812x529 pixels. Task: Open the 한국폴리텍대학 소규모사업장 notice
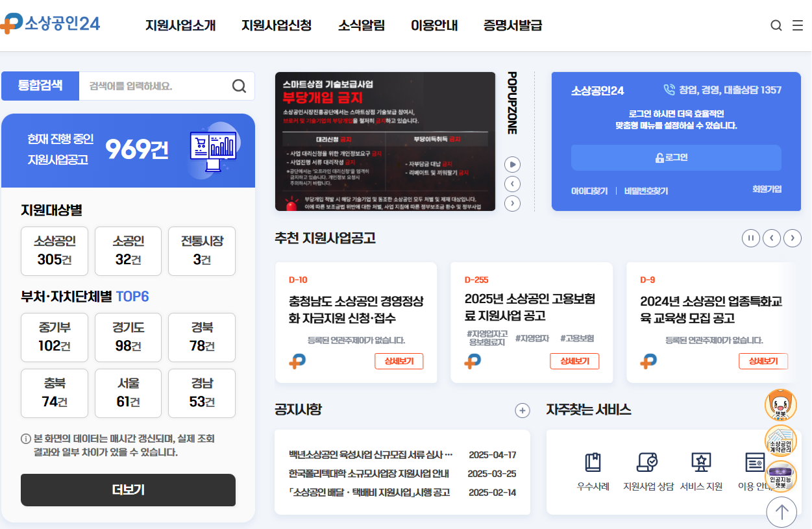point(369,473)
